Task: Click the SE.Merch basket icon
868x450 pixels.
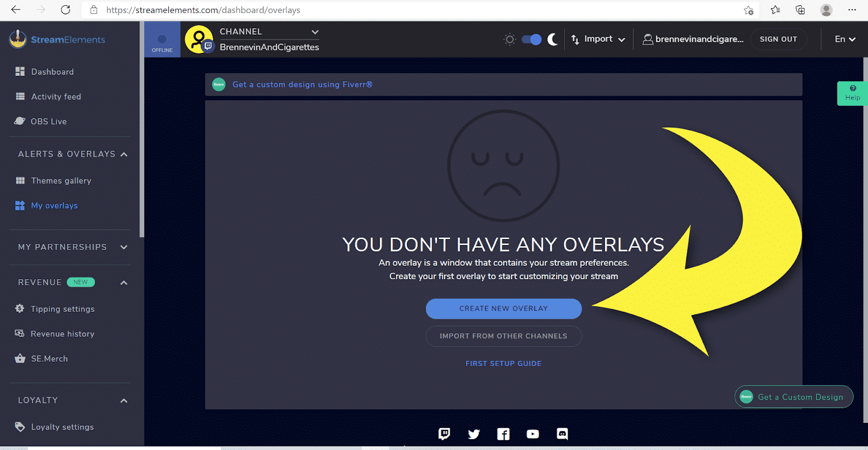Action: tap(20, 358)
